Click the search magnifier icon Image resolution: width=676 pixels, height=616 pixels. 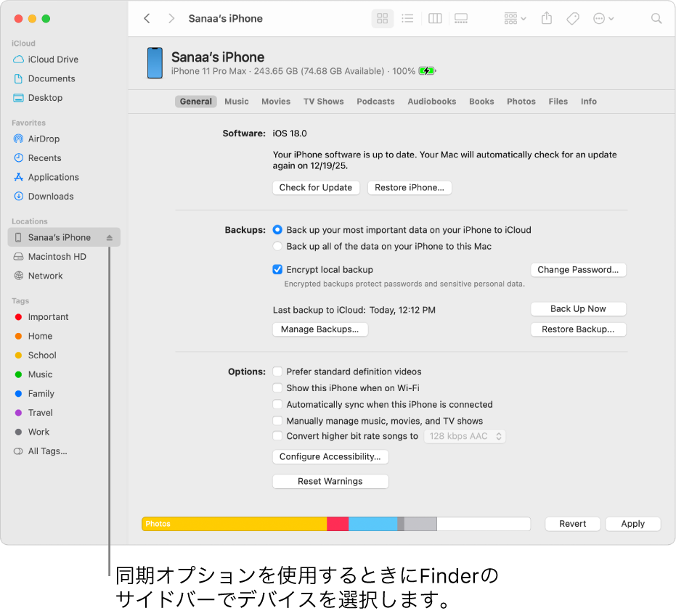656,19
